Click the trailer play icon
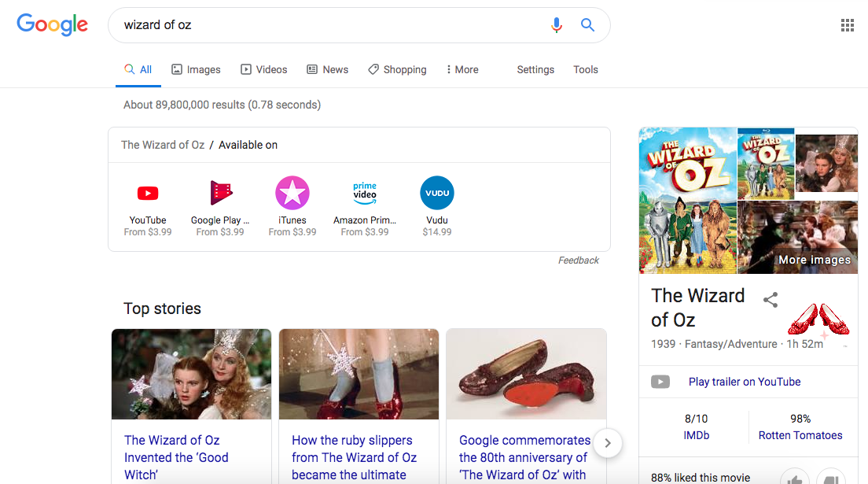This screenshot has width=868, height=484. pos(660,382)
